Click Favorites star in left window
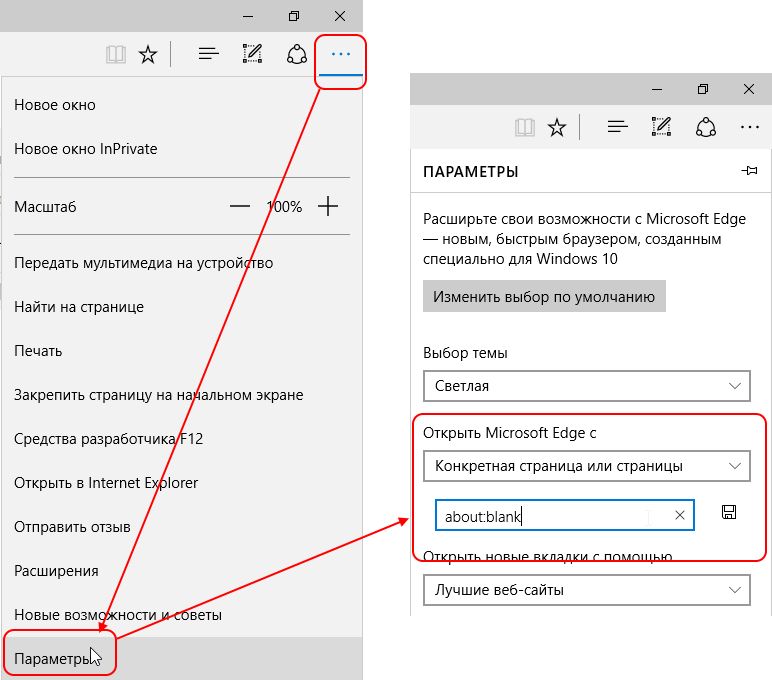This screenshot has height=680, width=772. point(148,54)
